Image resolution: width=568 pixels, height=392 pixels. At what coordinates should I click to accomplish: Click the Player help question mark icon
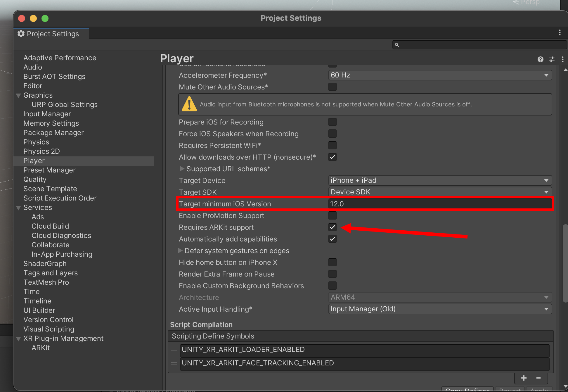(x=540, y=60)
